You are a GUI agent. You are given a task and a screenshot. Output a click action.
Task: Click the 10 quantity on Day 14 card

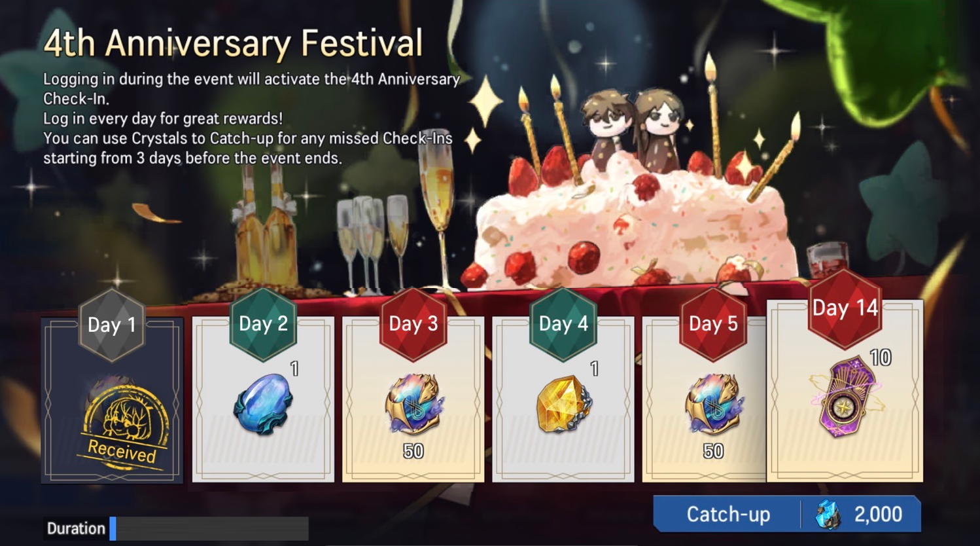(881, 357)
